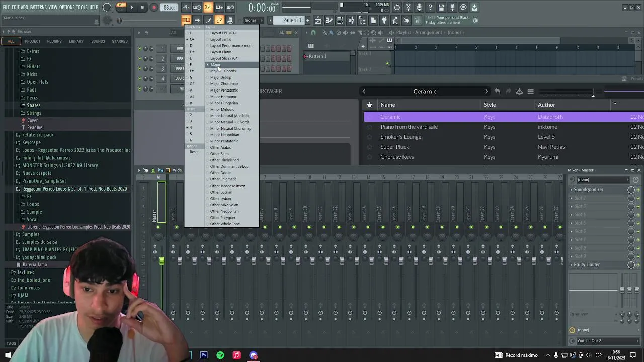Click the save project icon in top toolbar

[441, 7]
